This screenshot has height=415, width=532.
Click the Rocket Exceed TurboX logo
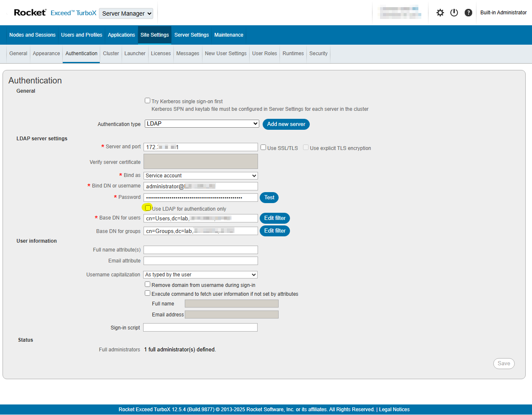55,13
